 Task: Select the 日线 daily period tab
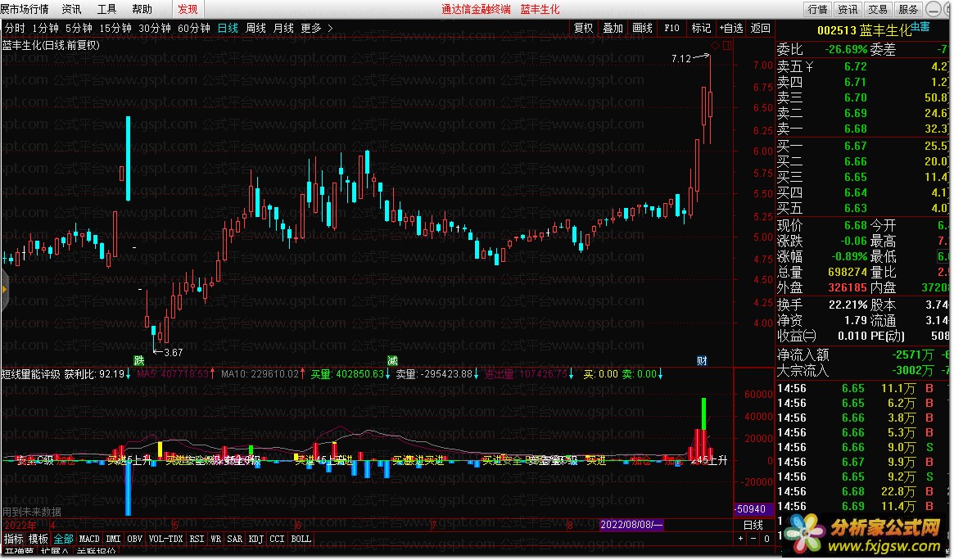coord(228,28)
